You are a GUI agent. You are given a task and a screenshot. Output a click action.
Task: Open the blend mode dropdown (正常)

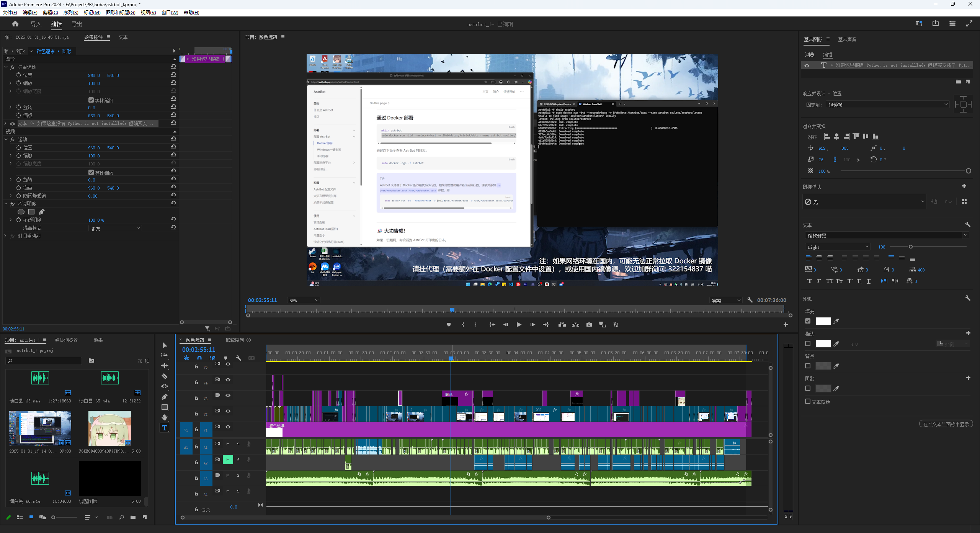pyautogui.click(x=115, y=229)
